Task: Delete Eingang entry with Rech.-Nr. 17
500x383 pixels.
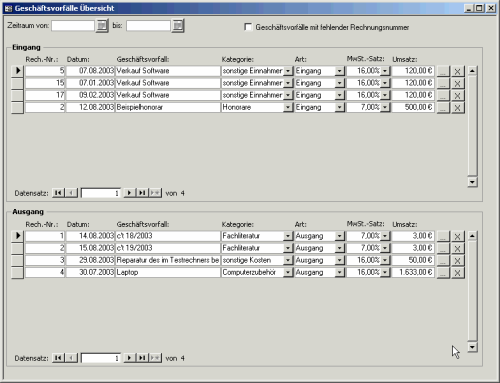Action: coord(458,95)
